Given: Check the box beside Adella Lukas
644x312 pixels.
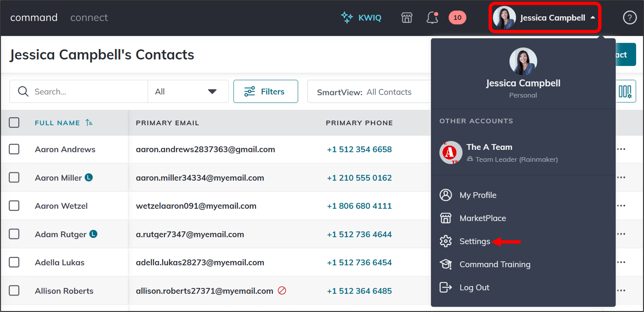Looking at the screenshot, I should click(x=14, y=262).
